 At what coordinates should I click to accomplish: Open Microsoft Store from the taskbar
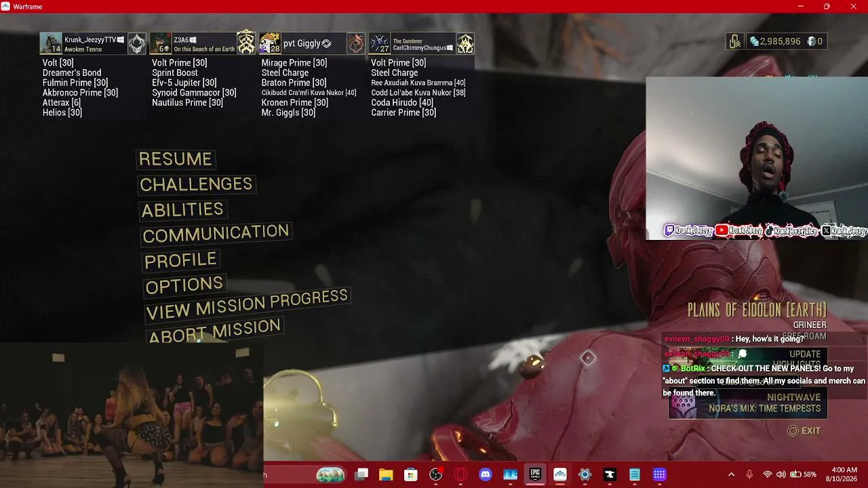[x=411, y=474]
